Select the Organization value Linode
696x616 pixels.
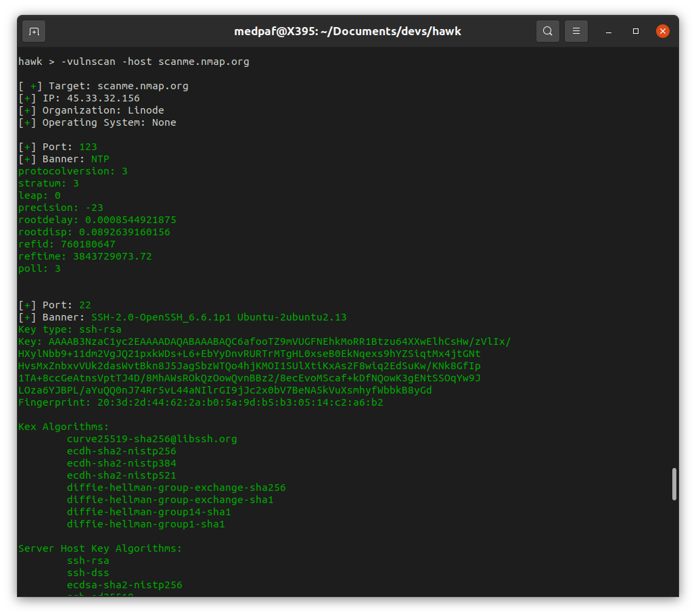pos(145,110)
